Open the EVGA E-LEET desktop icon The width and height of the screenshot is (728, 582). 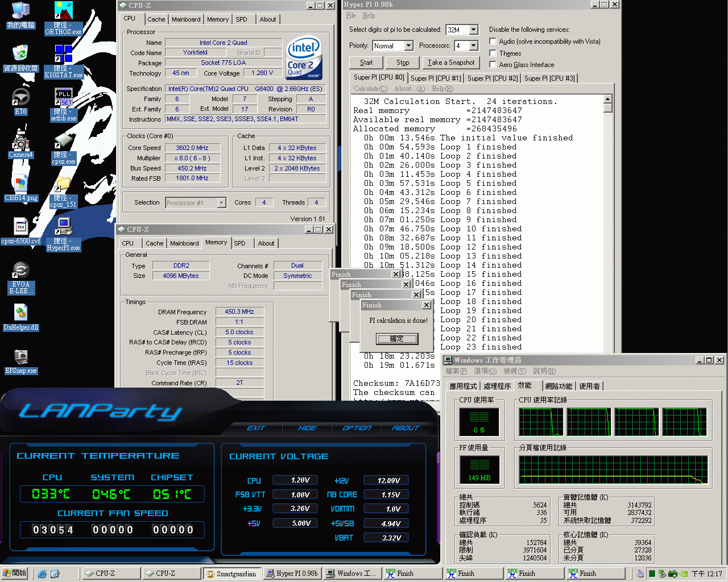pyautogui.click(x=20, y=278)
